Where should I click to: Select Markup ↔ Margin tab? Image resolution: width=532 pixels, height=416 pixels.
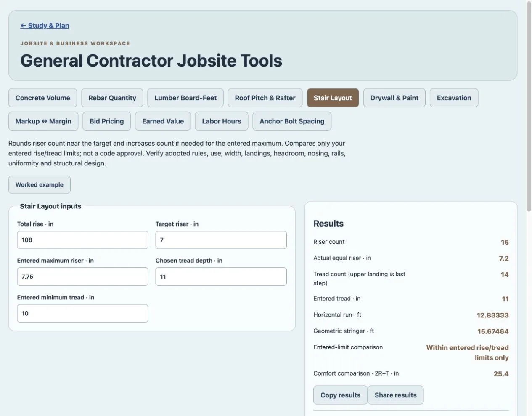click(43, 121)
